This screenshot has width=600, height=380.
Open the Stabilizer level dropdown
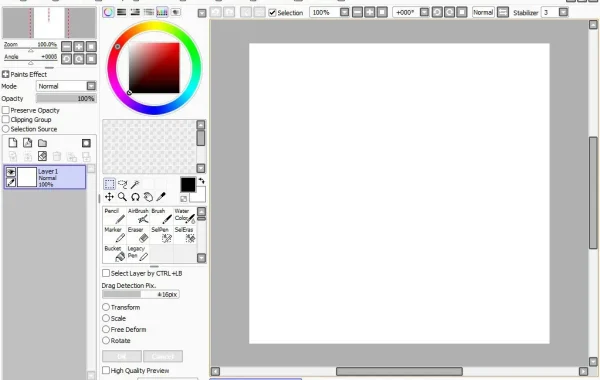(563, 12)
